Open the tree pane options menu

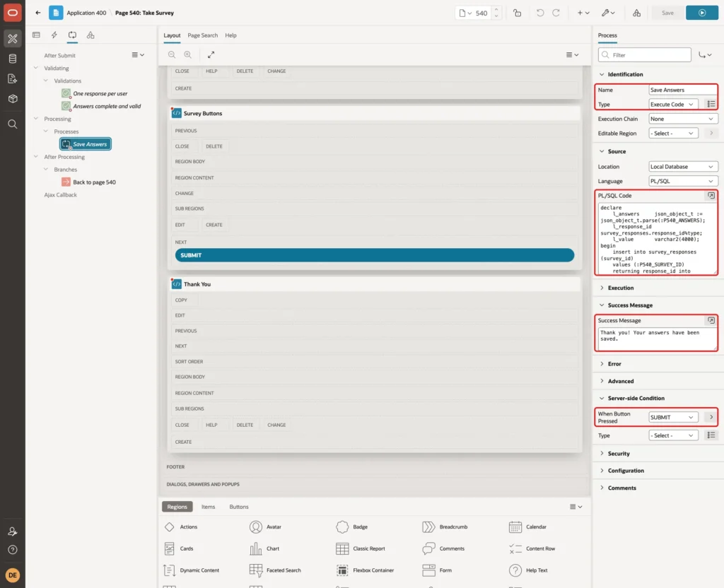pyautogui.click(x=138, y=55)
